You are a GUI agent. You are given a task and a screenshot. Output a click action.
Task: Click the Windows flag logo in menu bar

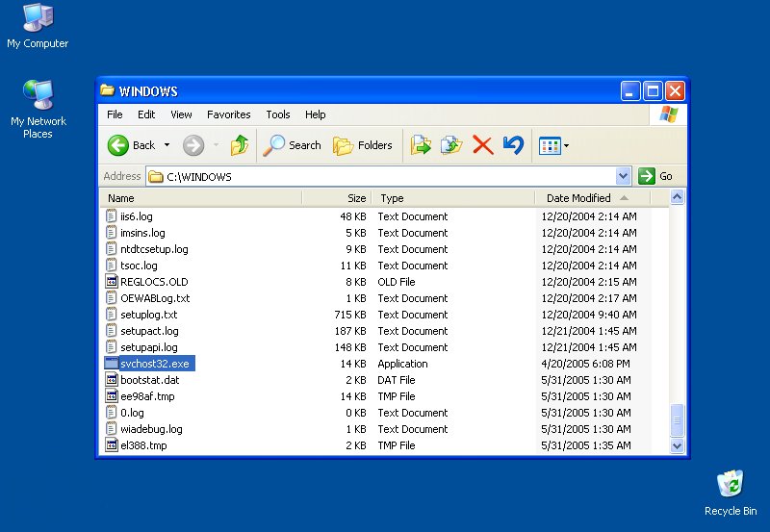[x=668, y=114]
